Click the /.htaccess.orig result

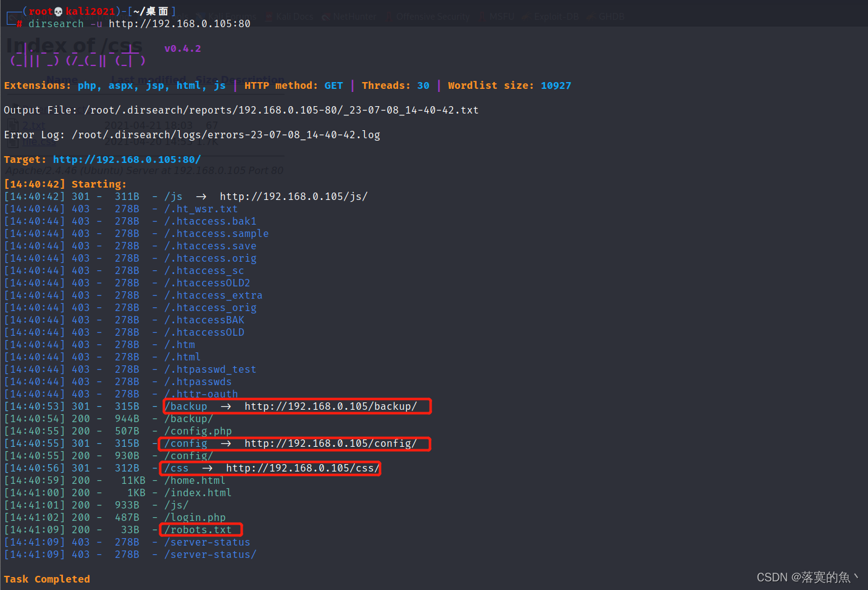[x=211, y=258]
